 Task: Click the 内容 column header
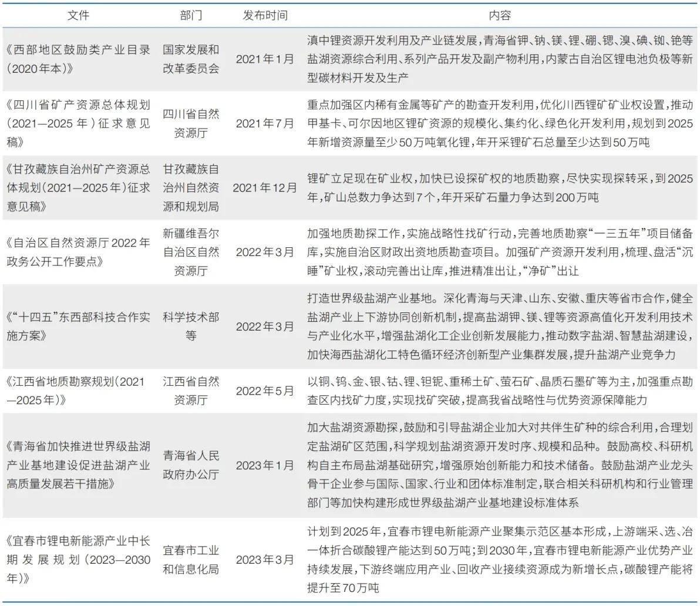[500, 16]
